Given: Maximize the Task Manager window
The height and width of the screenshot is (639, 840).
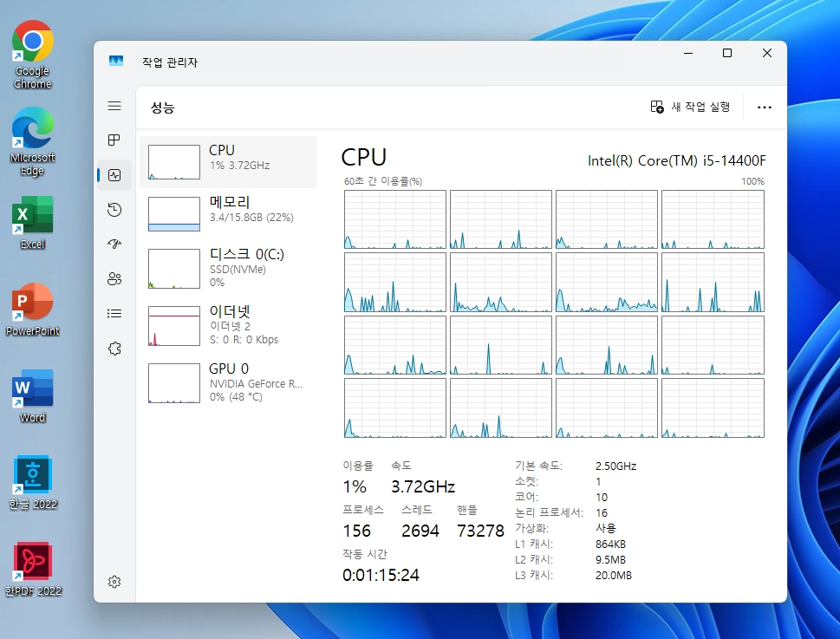Looking at the screenshot, I should point(727,53).
